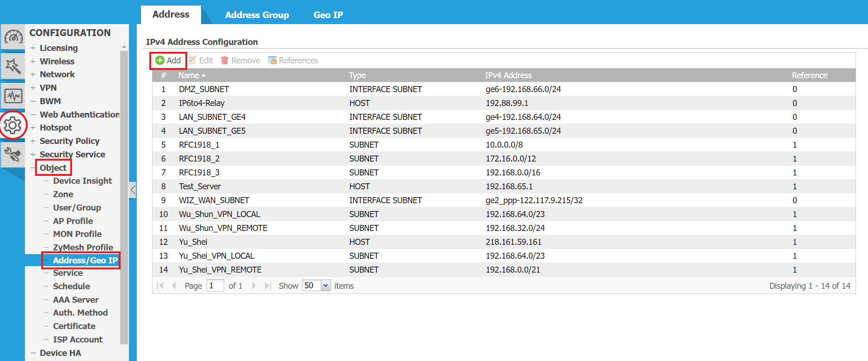The width and height of the screenshot is (868, 361).
Task: Open the Auth. Method menu item
Action: (x=80, y=313)
